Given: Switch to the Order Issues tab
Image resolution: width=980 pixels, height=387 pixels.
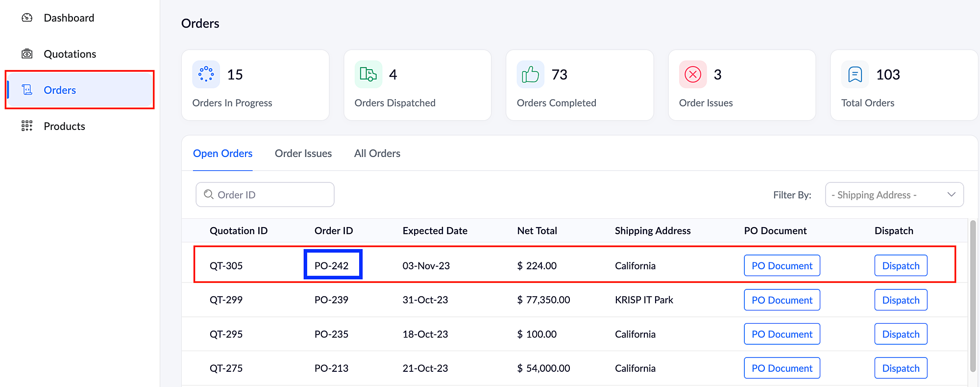Looking at the screenshot, I should tap(303, 154).
